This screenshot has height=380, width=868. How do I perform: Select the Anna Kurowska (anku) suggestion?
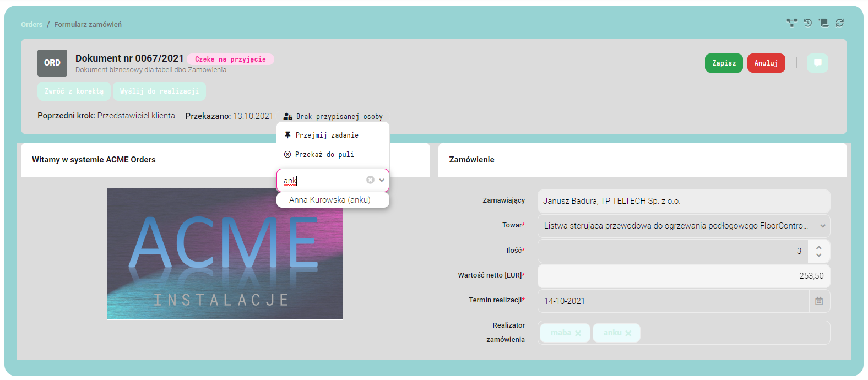pos(330,200)
